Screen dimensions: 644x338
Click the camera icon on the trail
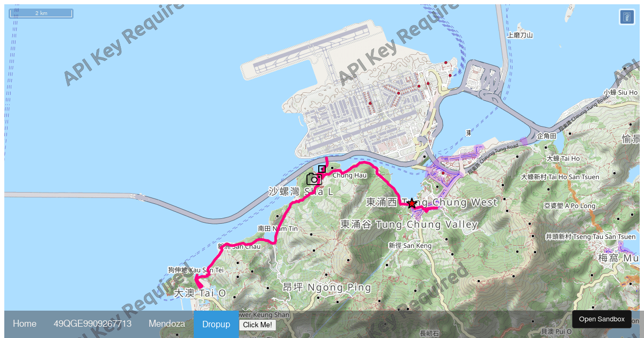314,179
